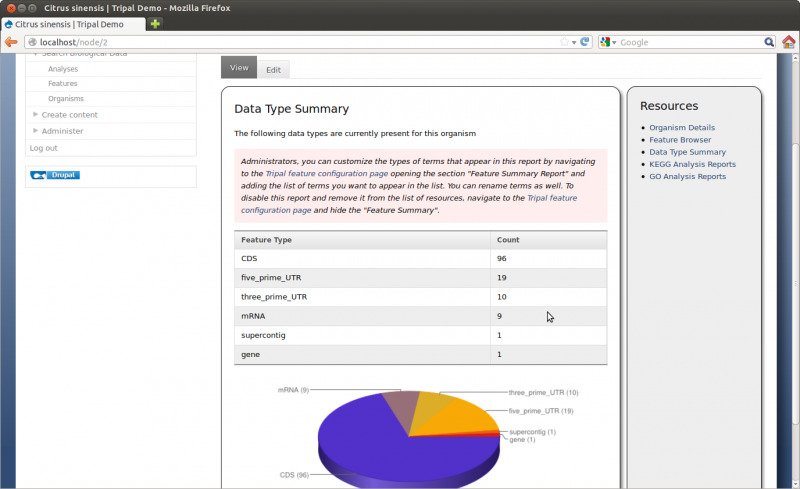Click the search magnifier icon in search box
Image resolution: width=800 pixels, height=489 pixels.
[x=769, y=42]
